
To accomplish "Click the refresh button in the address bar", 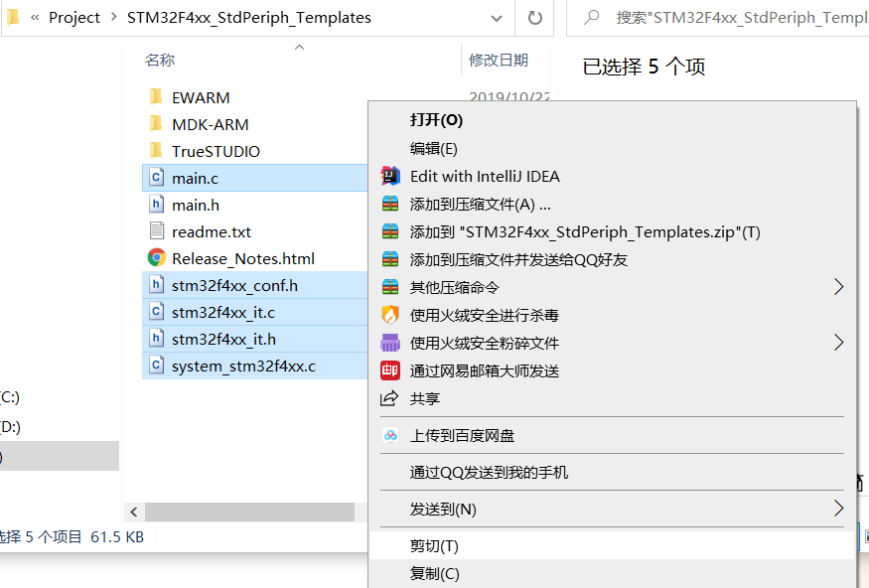I will [x=535, y=18].
